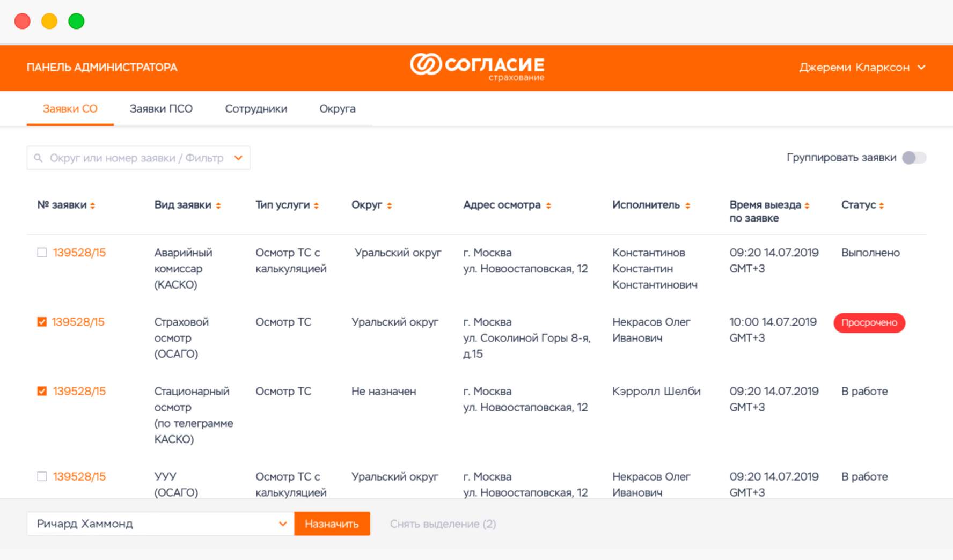
Task: Switch to the Заявки ПСО tab
Action: (x=161, y=109)
